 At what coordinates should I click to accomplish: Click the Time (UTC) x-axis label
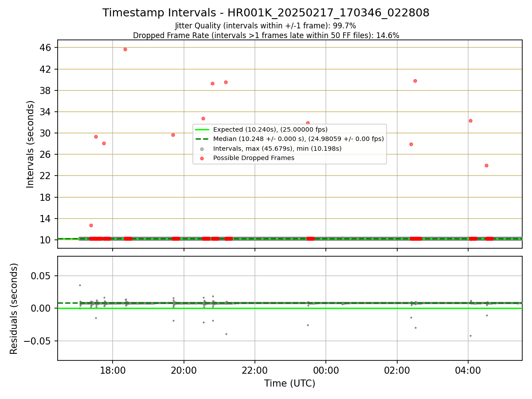(289, 383)
